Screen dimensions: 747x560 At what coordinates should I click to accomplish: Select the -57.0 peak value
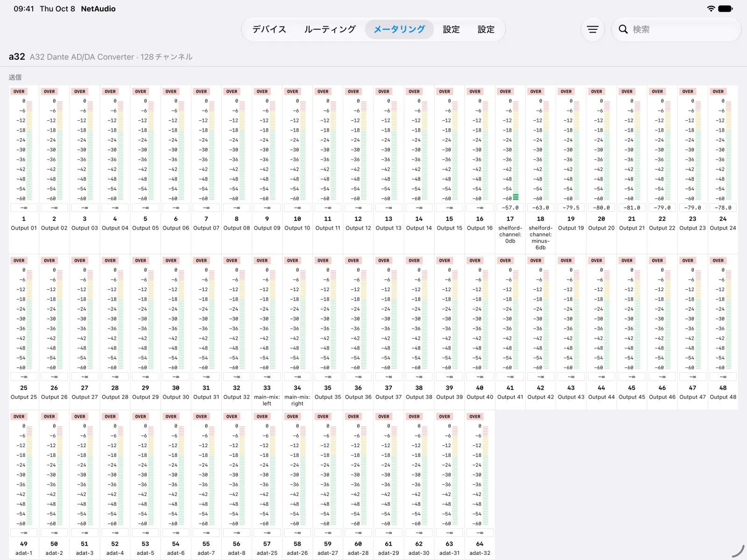(510, 208)
